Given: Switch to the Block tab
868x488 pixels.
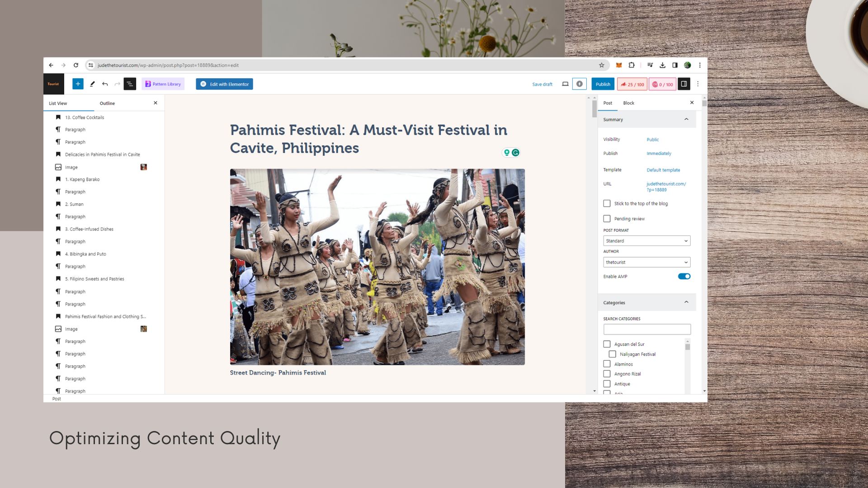Looking at the screenshot, I should point(628,103).
